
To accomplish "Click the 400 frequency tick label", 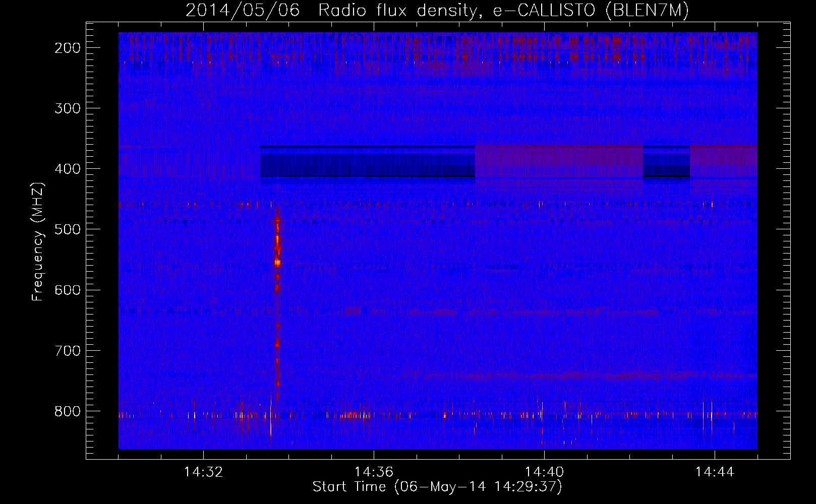I will point(68,169).
